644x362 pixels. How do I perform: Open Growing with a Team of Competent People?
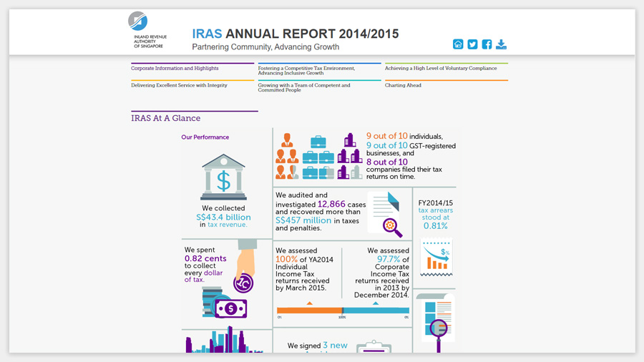(304, 87)
